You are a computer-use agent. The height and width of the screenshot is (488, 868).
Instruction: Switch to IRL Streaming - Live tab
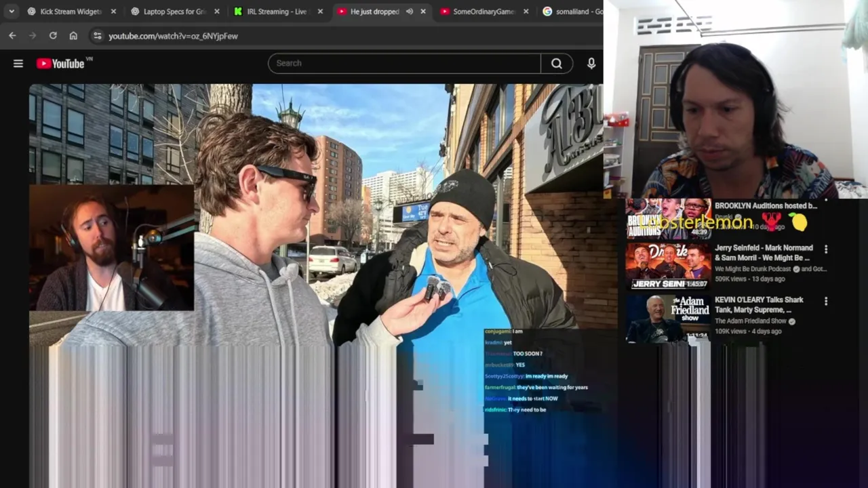pos(278,12)
